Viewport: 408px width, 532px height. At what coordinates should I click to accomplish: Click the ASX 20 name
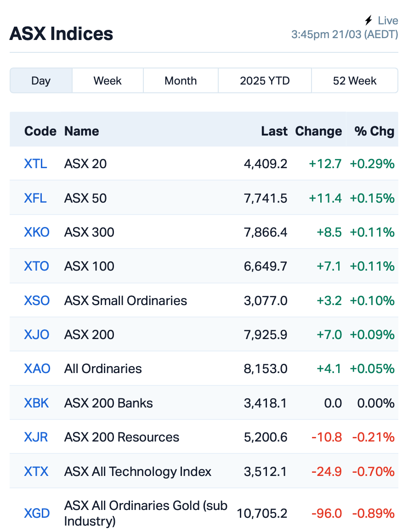coord(85,164)
